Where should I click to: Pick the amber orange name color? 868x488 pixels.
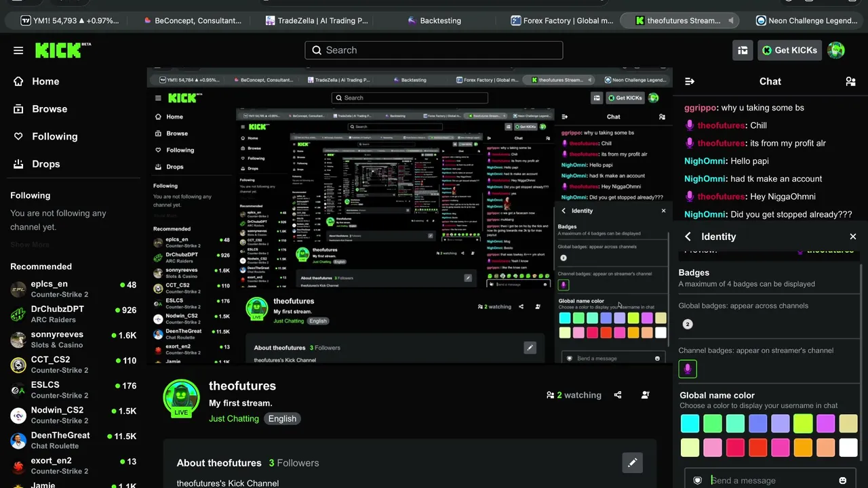[803, 447]
